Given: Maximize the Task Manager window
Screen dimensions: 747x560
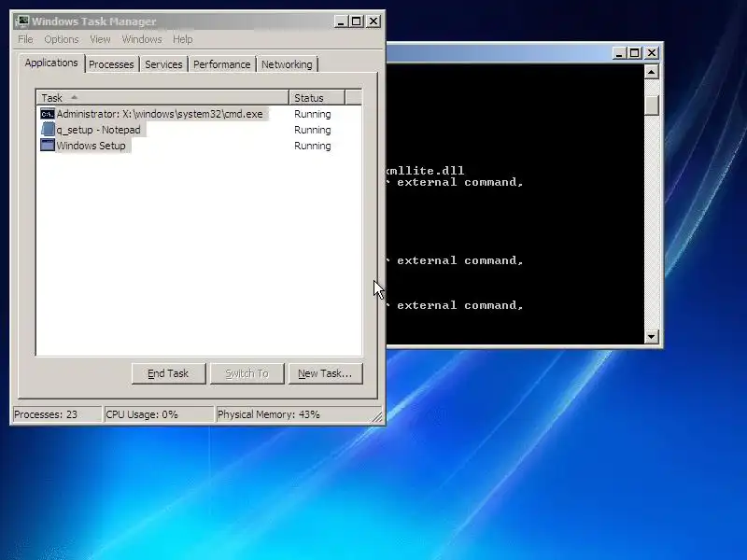Looking at the screenshot, I should point(356,21).
